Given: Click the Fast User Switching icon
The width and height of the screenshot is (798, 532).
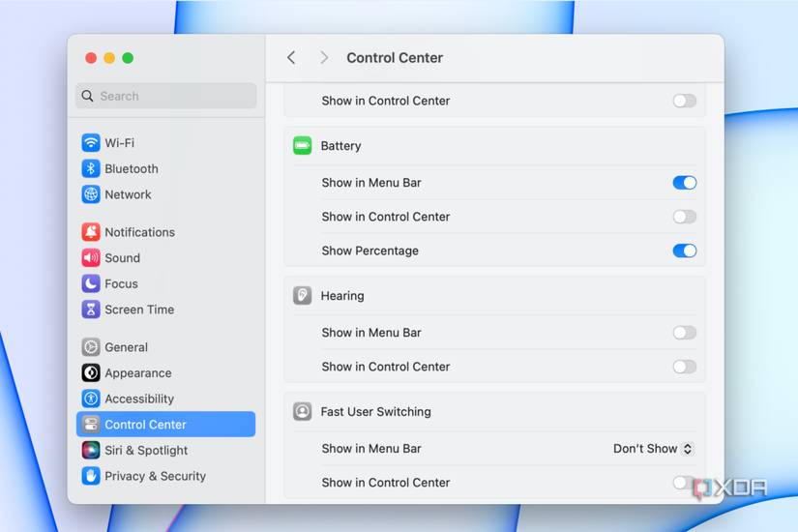Looking at the screenshot, I should 303,411.
